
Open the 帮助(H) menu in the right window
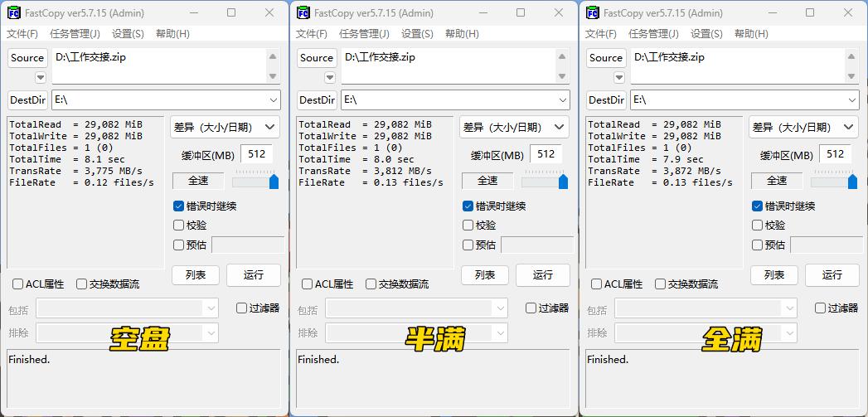coord(751,34)
